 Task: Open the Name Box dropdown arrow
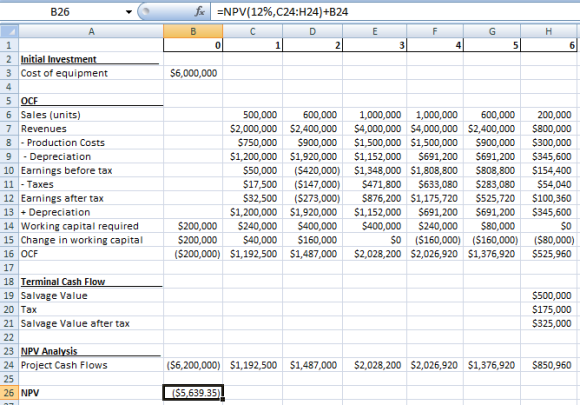(x=129, y=12)
